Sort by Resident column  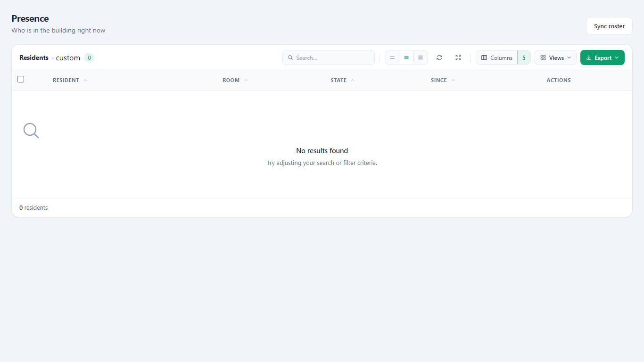pyautogui.click(x=70, y=80)
